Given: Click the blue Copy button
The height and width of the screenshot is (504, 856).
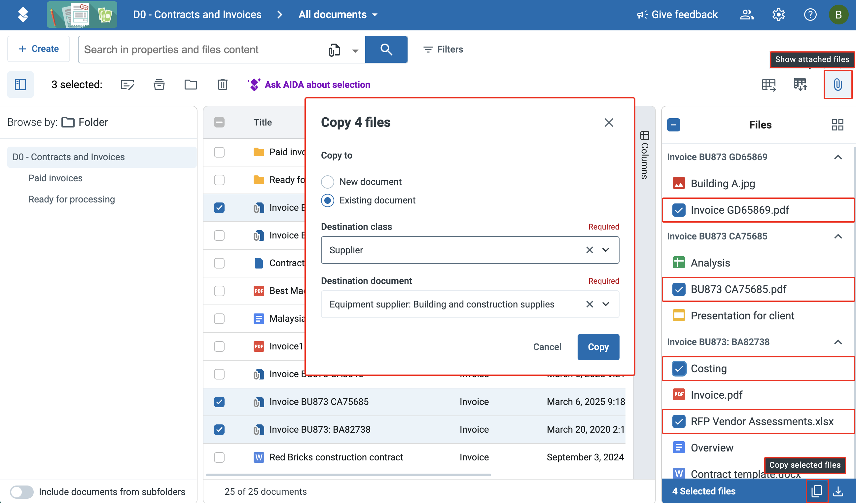Looking at the screenshot, I should point(598,347).
